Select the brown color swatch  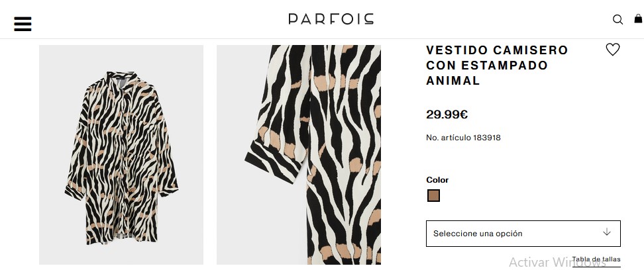coord(434,196)
